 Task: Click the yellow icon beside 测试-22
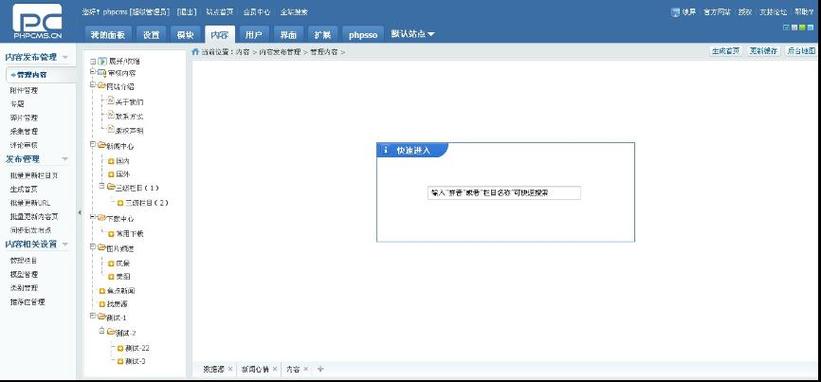pyautogui.click(x=120, y=348)
